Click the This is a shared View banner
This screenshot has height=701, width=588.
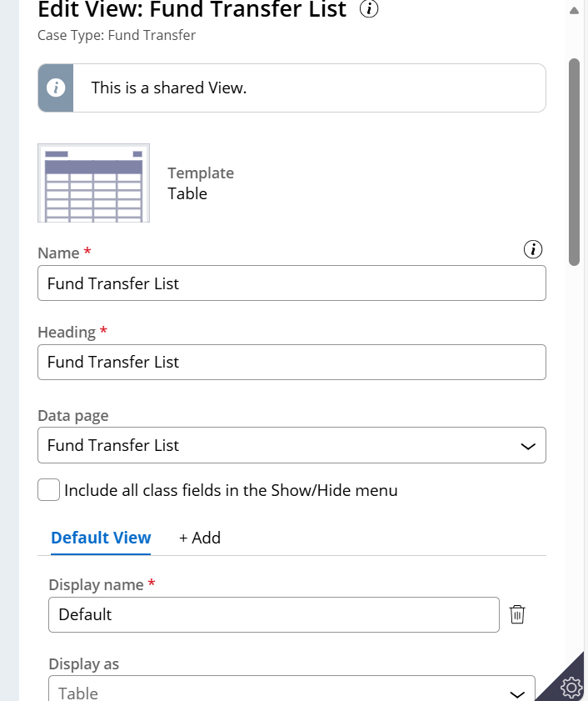(x=292, y=87)
